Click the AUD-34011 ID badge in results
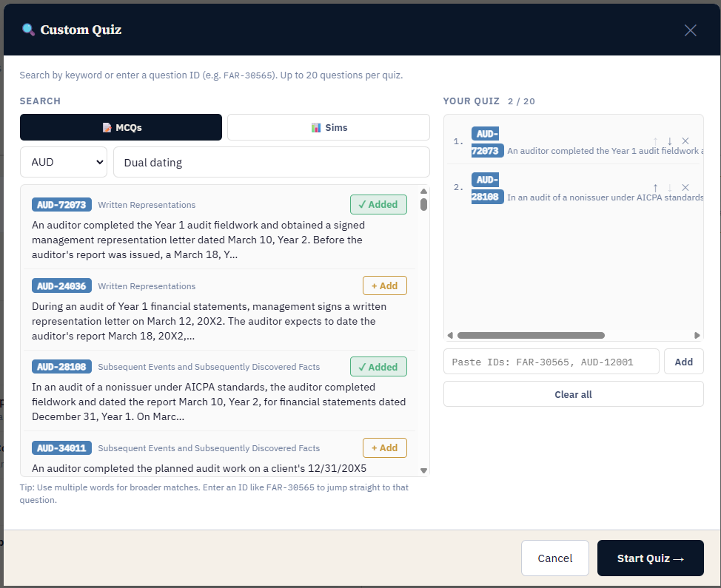 point(61,448)
